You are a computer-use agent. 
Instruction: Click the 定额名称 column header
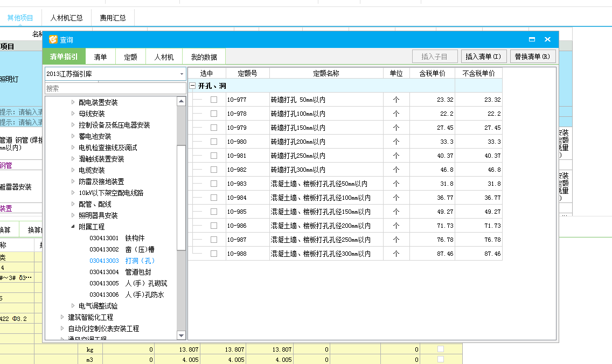(326, 73)
